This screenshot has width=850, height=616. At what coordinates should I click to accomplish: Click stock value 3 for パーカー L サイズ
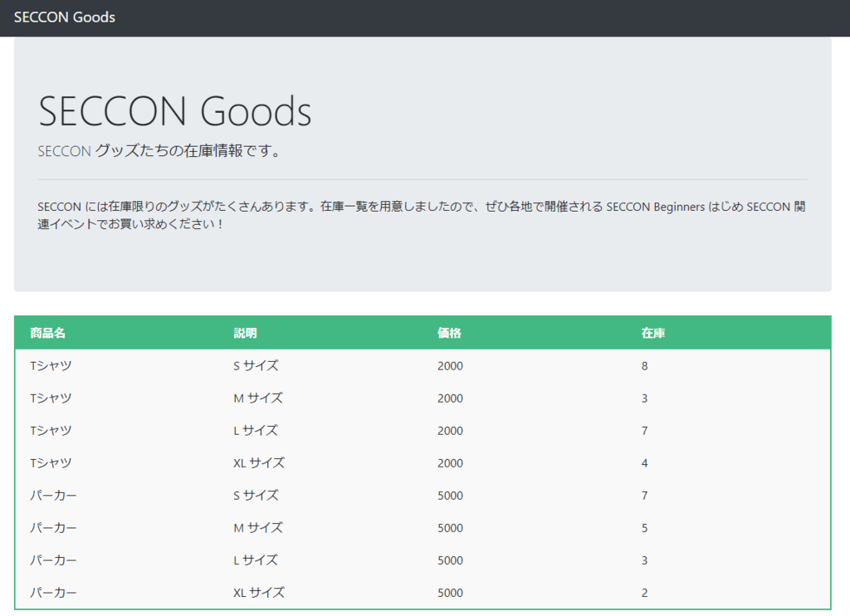pos(644,560)
